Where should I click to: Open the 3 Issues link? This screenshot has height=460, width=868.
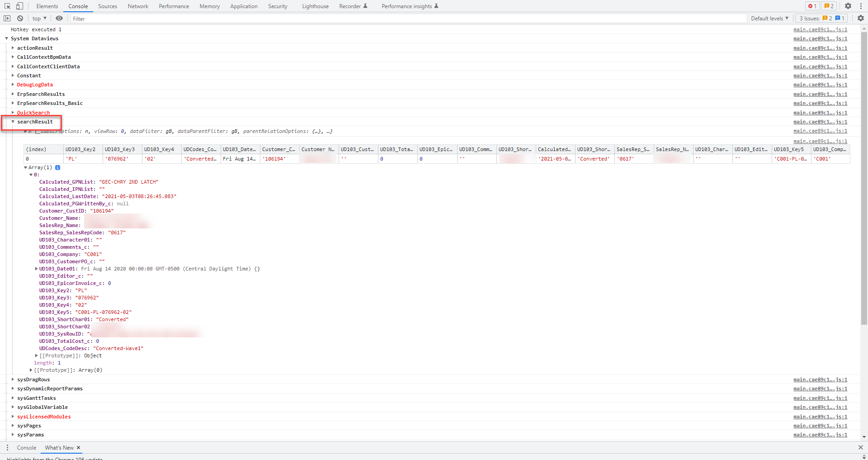click(x=822, y=19)
